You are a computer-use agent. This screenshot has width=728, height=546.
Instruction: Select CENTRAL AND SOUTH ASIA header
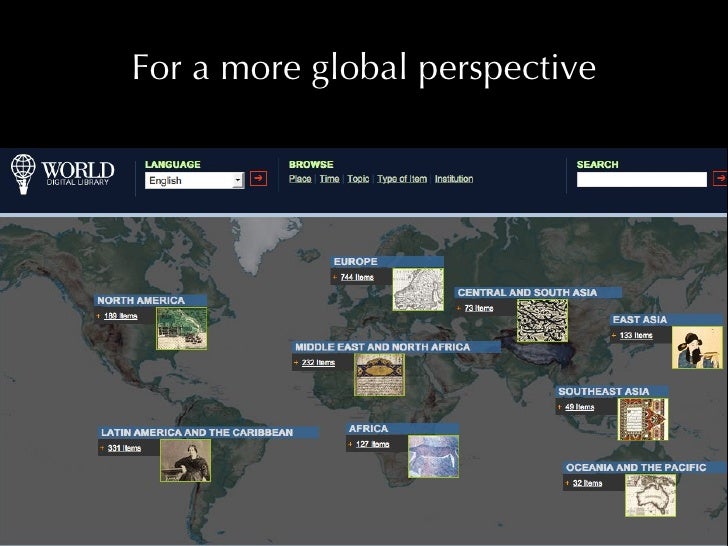538,292
